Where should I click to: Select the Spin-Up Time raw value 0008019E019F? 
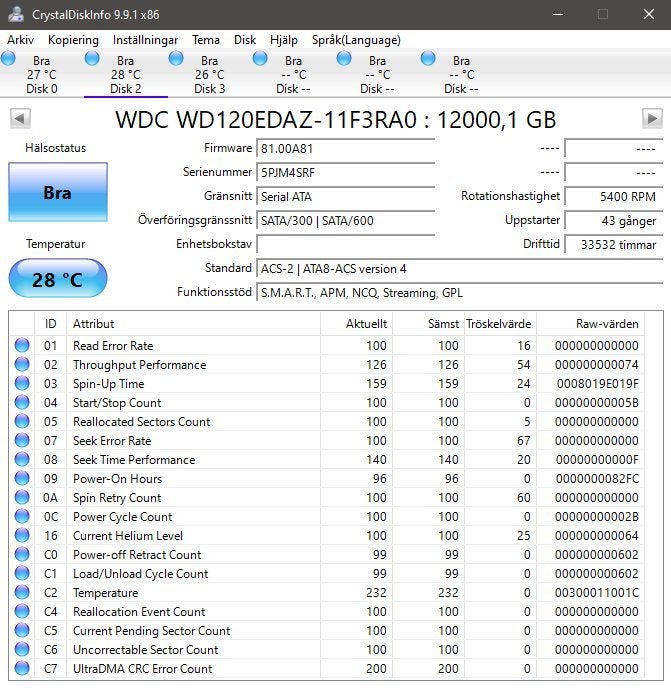click(598, 384)
